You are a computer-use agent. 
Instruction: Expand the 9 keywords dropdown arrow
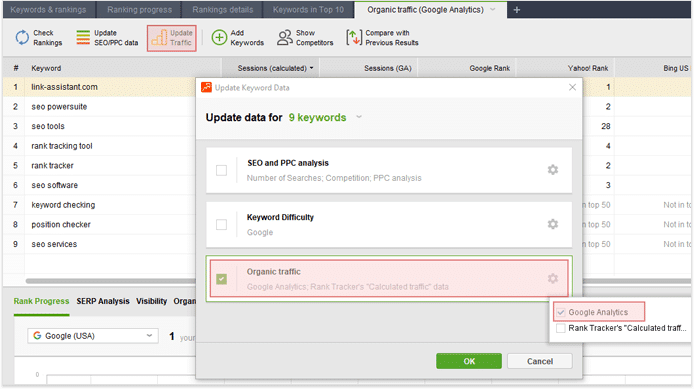359,117
